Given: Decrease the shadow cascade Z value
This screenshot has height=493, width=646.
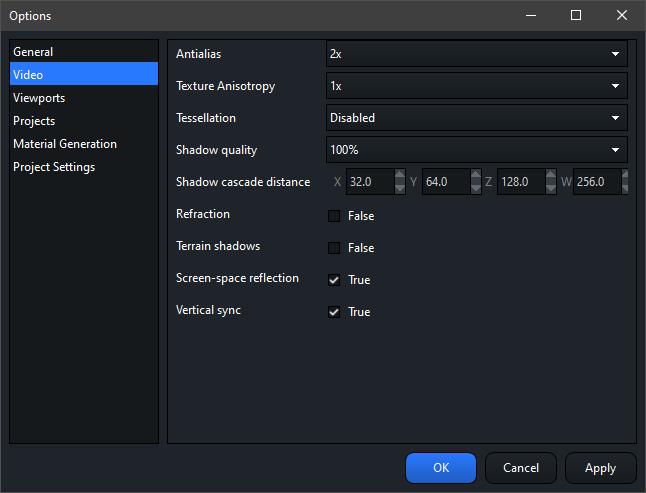Looking at the screenshot, I should click(551, 188).
